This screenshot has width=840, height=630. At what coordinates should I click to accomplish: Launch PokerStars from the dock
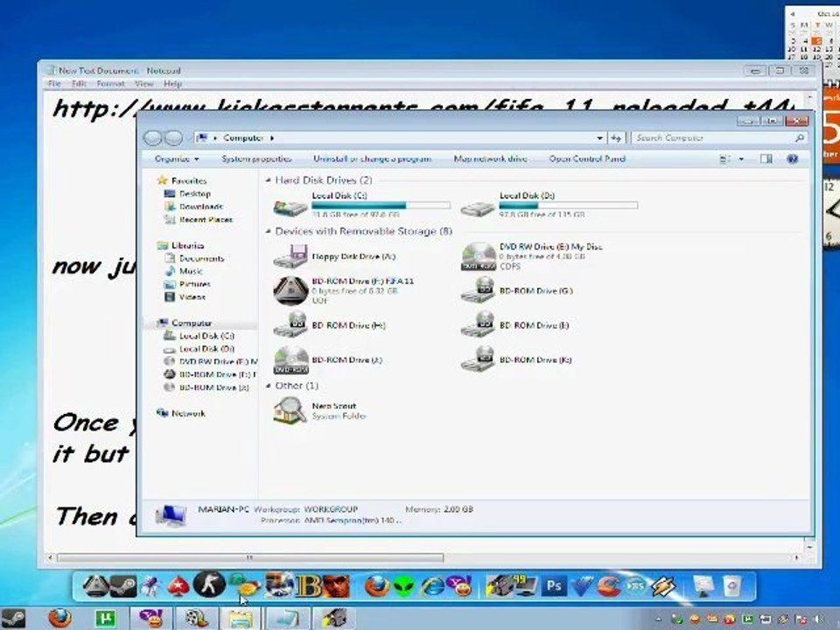(x=178, y=587)
